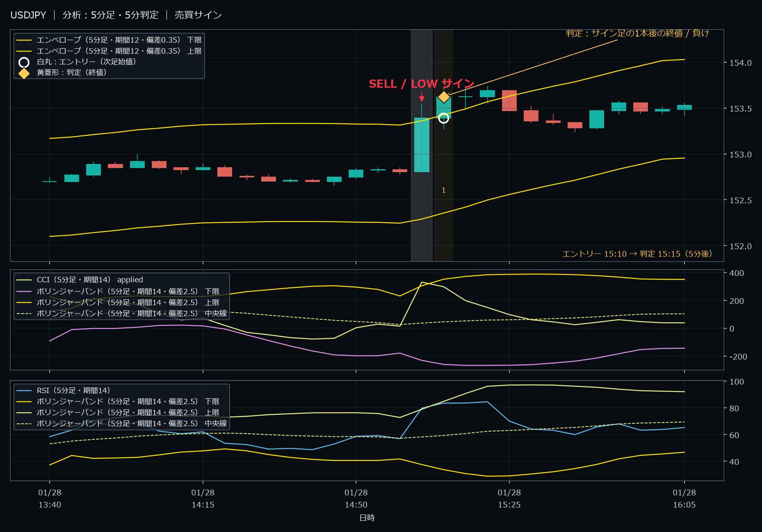Click the USDJPY title text

click(28, 15)
